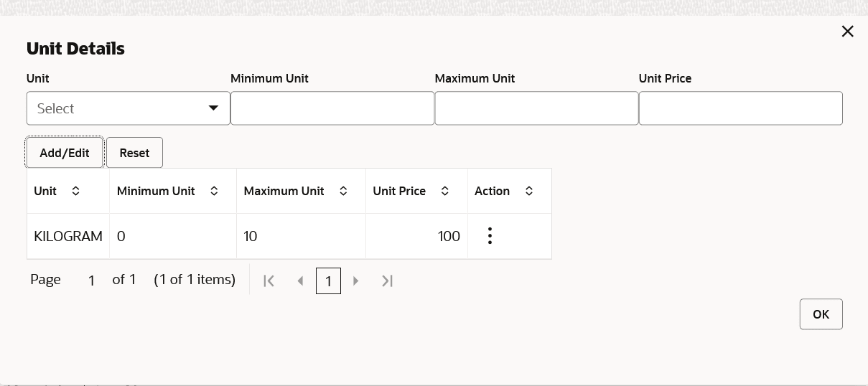The image size is (868, 386).
Task: Go to first page of results
Action: (269, 281)
